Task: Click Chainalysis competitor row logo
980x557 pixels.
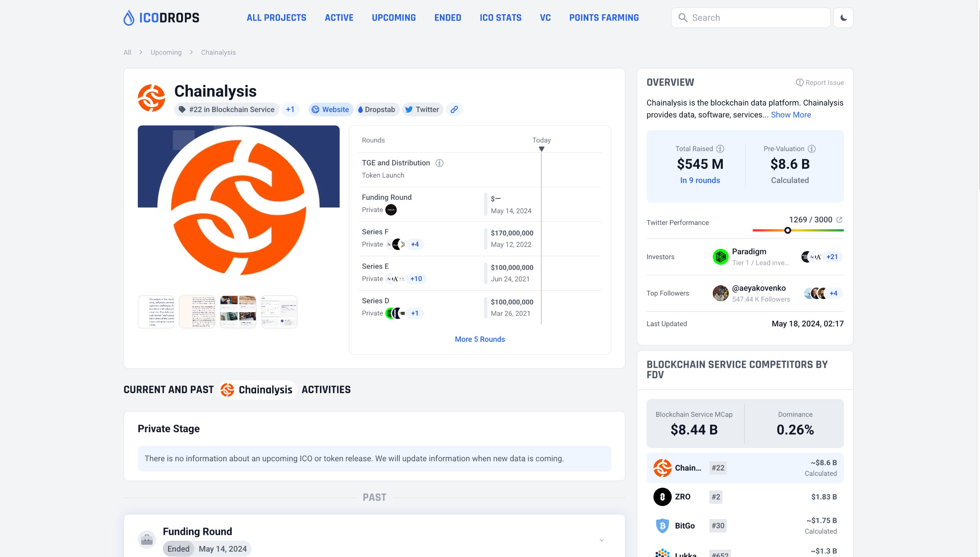Action: [x=662, y=468]
